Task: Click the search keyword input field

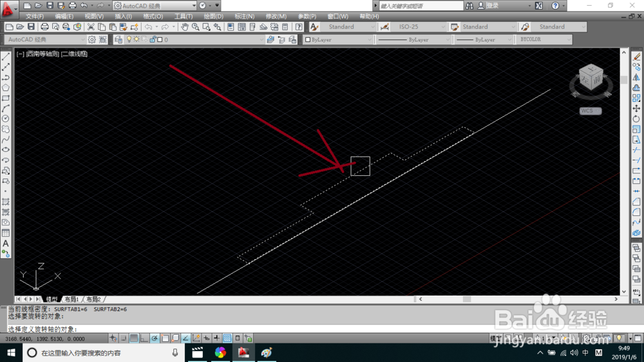Action: pos(421,6)
